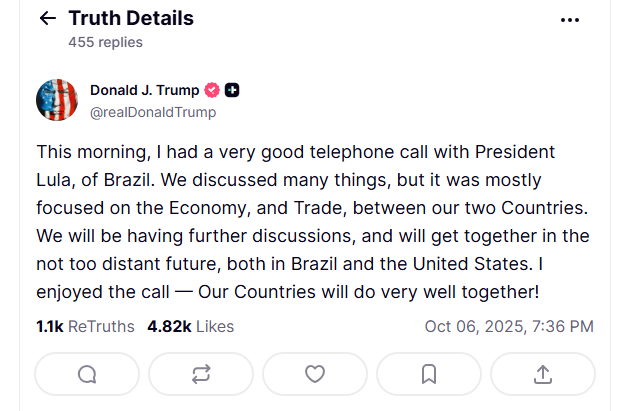Click the Oct 06, 2025 timestamp

tap(509, 326)
